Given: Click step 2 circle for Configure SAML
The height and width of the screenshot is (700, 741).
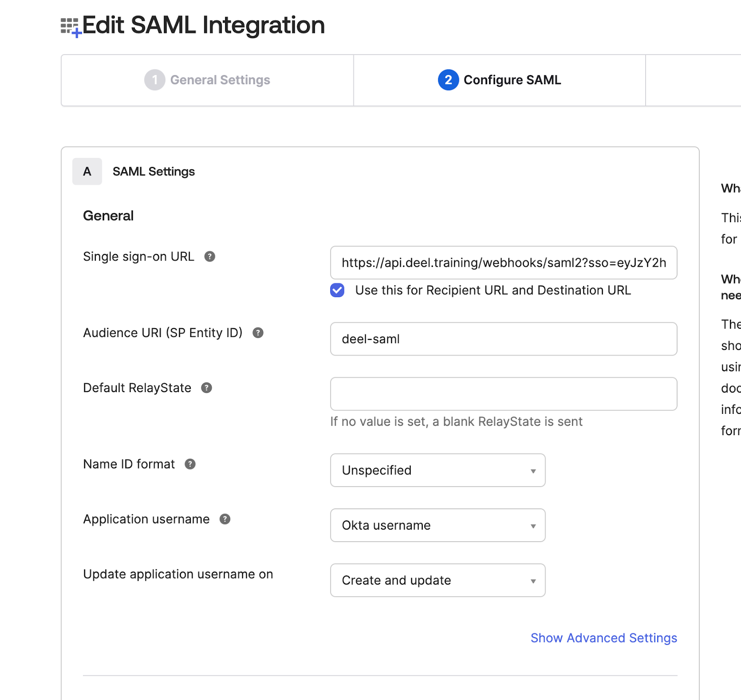Looking at the screenshot, I should pyautogui.click(x=448, y=80).
